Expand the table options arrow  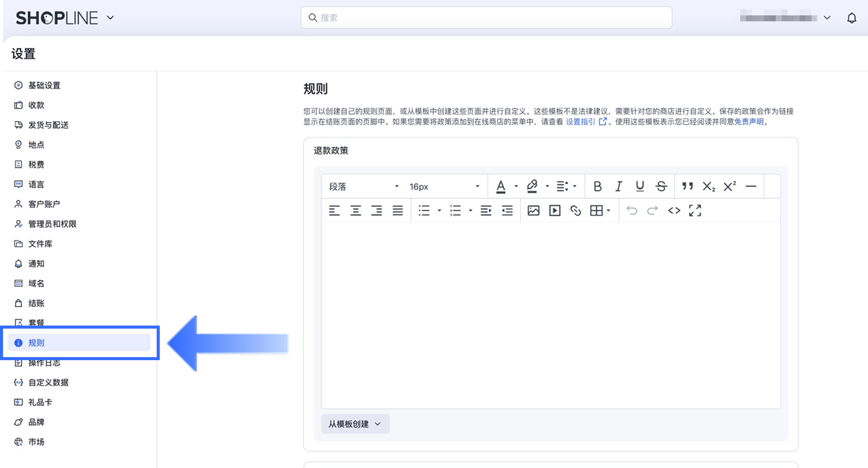[609, 211]
